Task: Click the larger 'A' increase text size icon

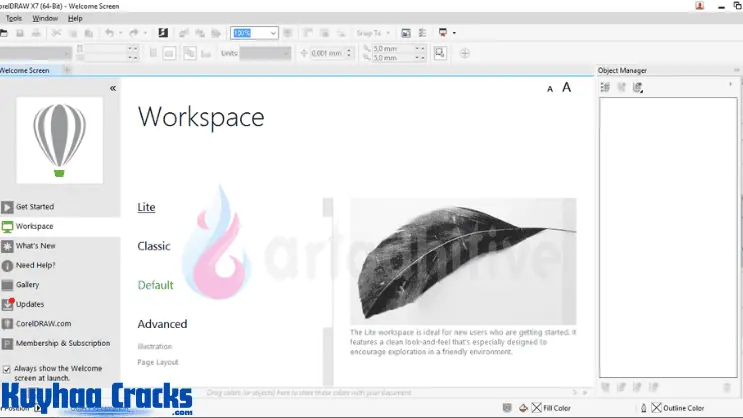Action: (567, 88)
